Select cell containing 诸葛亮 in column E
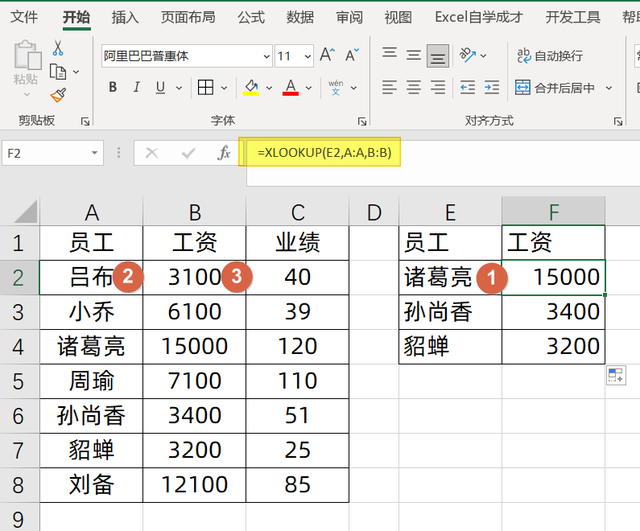Viewport: 640px width, 531px height. click(x=450, y=277)
